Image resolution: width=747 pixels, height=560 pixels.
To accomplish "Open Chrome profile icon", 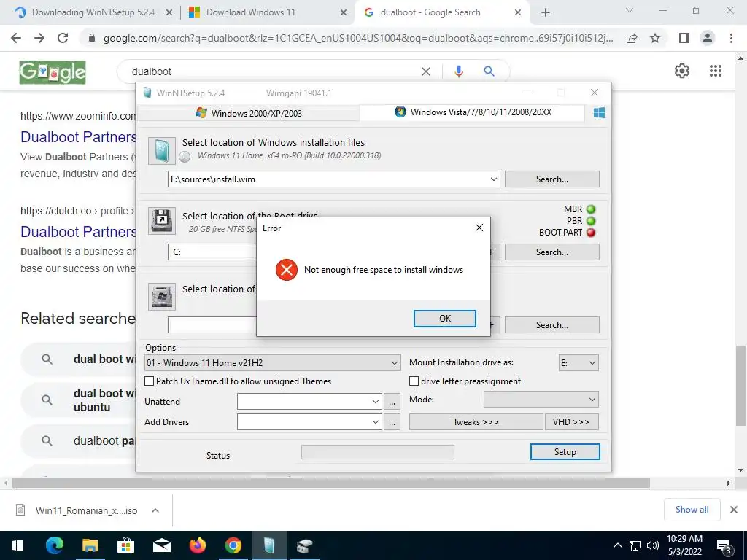I will click(708, 38).
